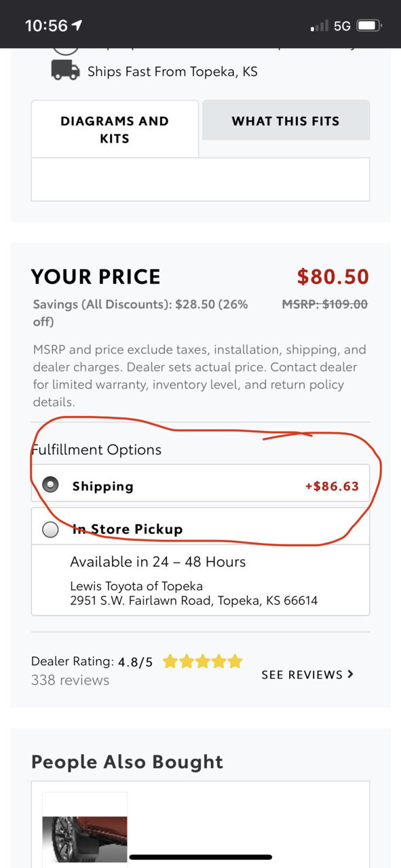Tap the 5G network indicator
This screenshot has height=868, width=401.
click(342, 26)
